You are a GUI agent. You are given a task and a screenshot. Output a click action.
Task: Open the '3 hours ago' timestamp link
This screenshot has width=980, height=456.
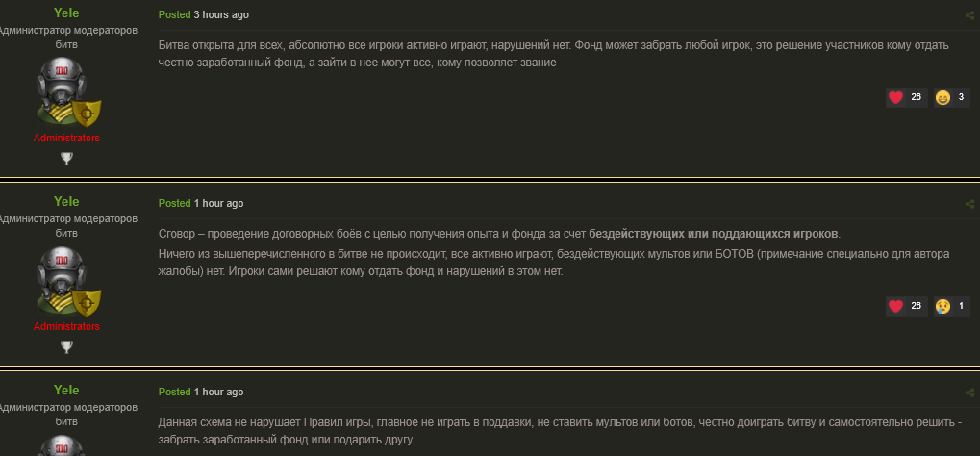pyautogui.click(x=221, y=15)
